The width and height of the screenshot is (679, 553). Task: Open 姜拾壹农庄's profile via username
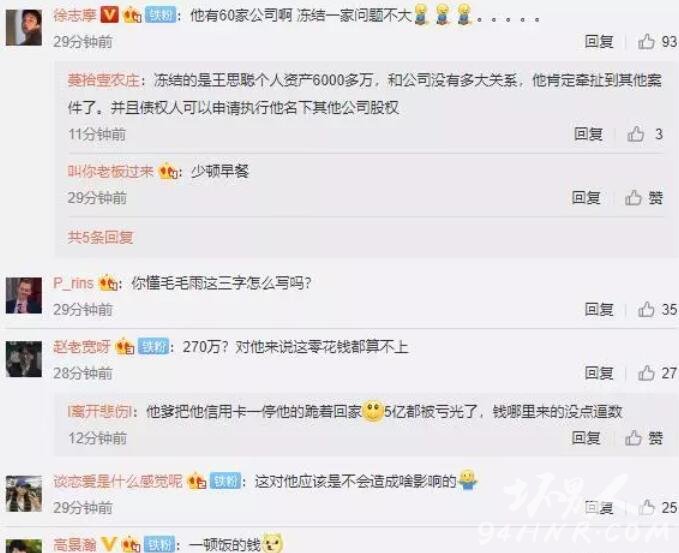[103, 80]
